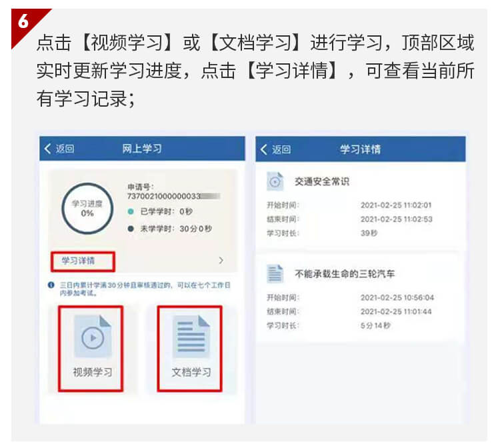Select the 交通安全常识 record title
Image resolution: width=500 pixels, height=448 pixels.
[x=322, y=181]
